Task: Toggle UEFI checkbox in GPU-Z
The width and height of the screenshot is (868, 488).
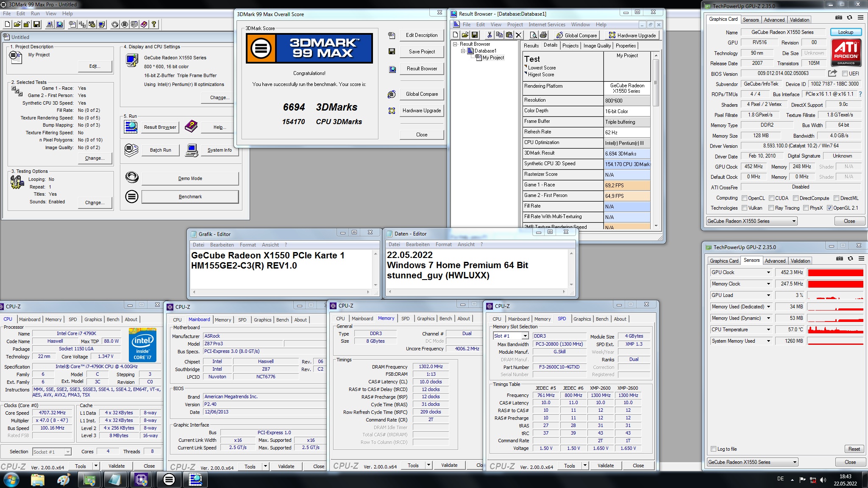Action: 845,74
